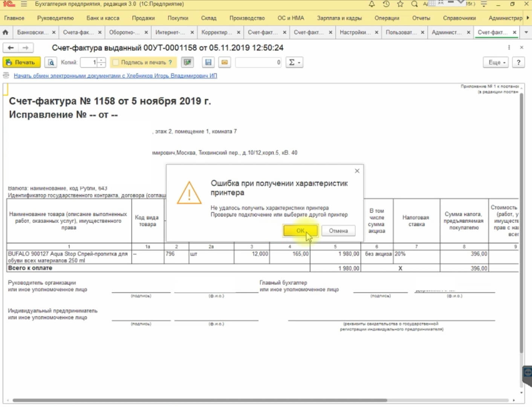The height and width of the screenshot is (407, 532).
Task: Close the printer error dialog
Action: pos(357,171)
